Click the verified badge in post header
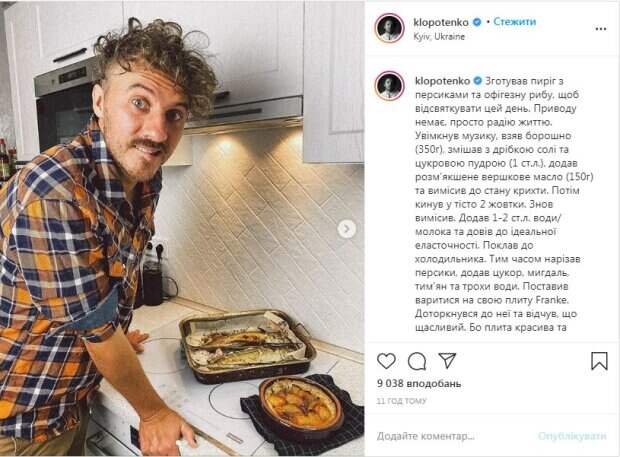Viewport: 620px width, 457px height. coord(477,22)
